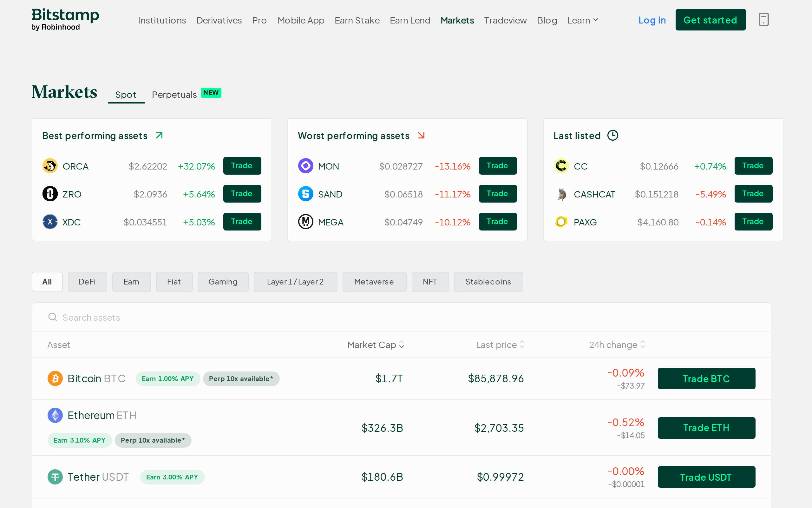Sort table by Last price
The height and width of the screenshot is (508, 812).
coord(500,345)
